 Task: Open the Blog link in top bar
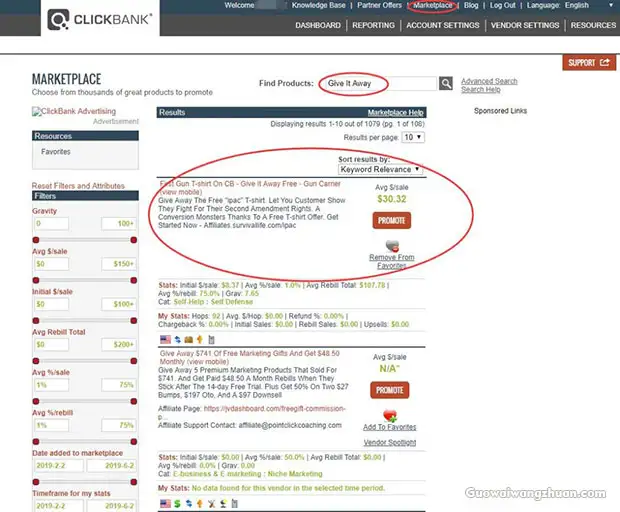coord(471,5)
